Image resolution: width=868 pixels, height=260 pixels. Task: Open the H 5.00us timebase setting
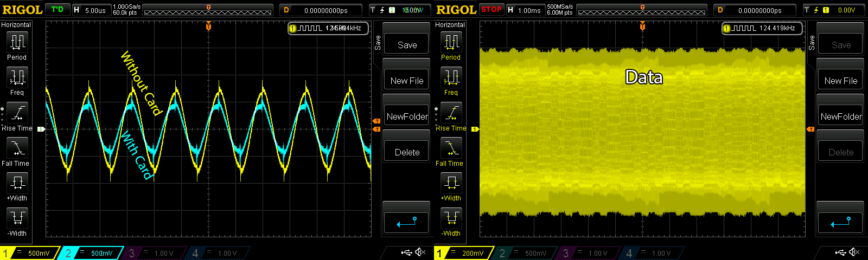pyautogui.click(x=91, y=10)
